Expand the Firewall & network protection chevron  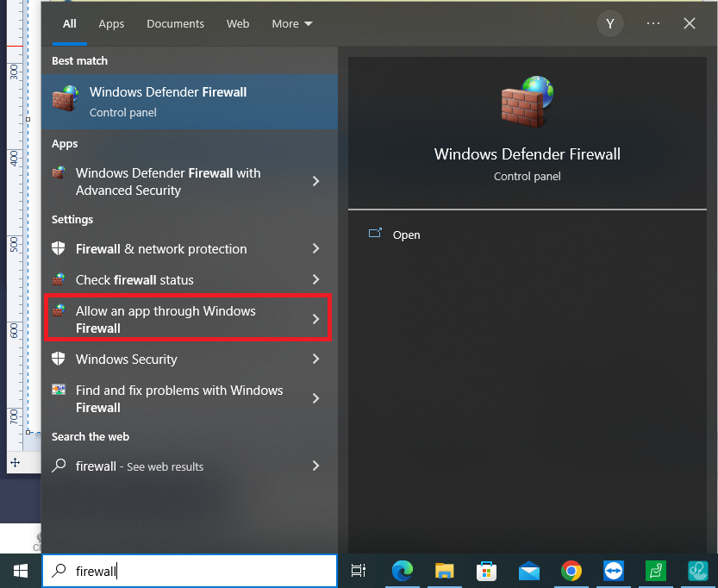tap(316, 248)
